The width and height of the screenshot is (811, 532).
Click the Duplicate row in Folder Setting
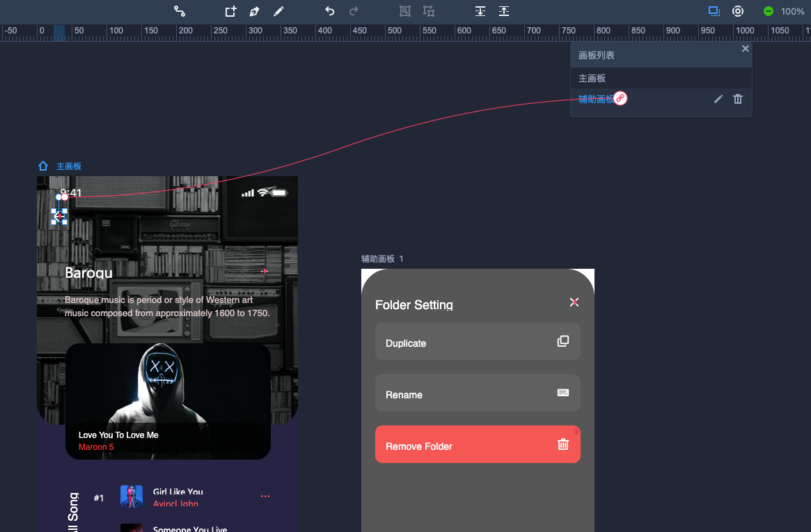pos(477,342)
